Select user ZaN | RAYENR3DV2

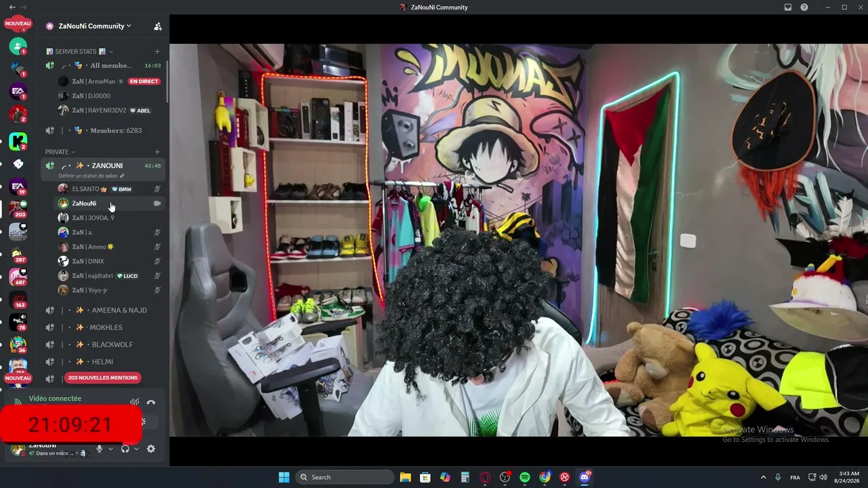click(110, 110)
